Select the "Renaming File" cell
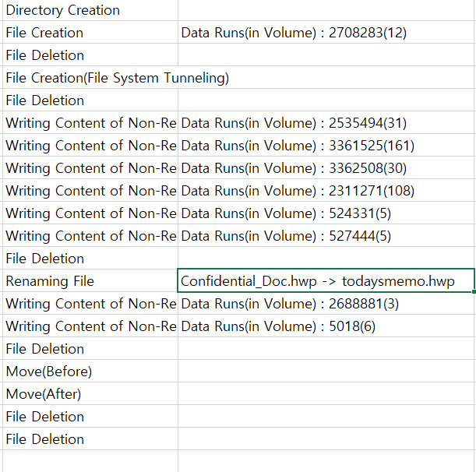The image size is (476, 472). coord(90,280)
